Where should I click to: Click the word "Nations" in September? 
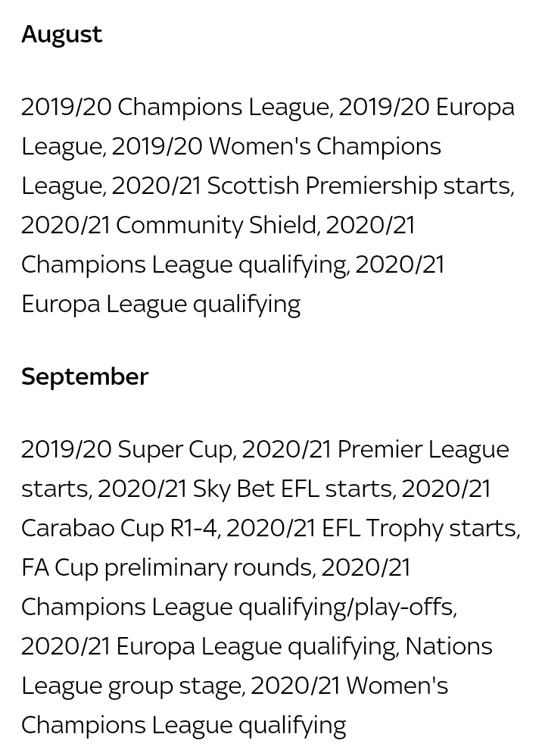[448, 646]
